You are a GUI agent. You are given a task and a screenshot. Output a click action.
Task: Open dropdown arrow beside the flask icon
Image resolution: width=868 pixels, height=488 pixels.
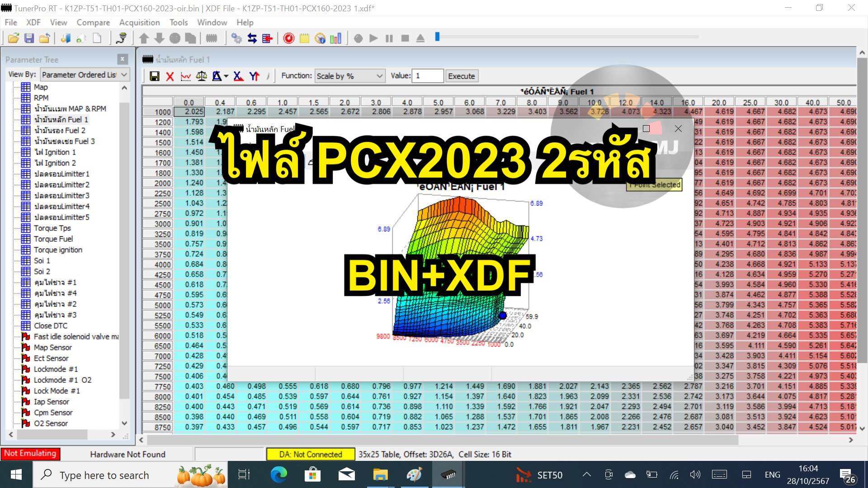click(x=226, y=76)
